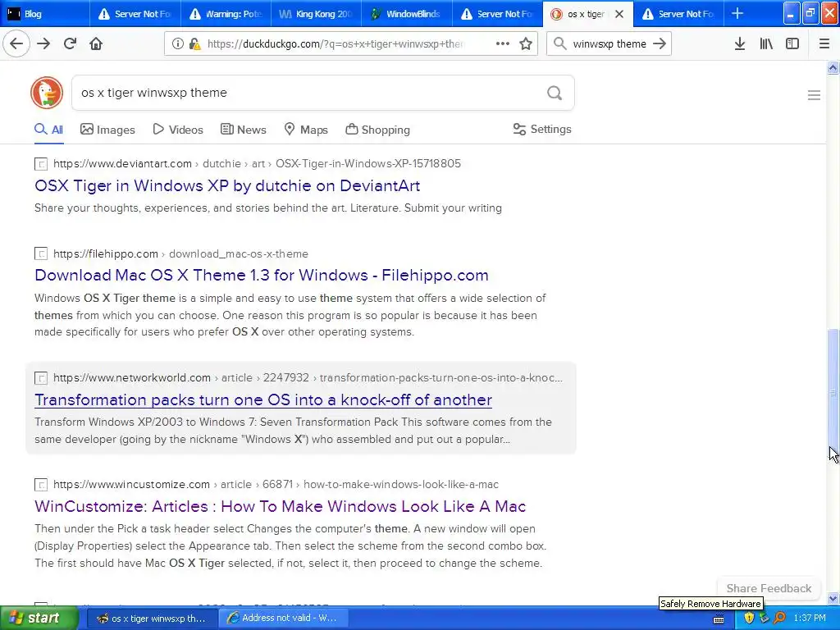Click the magnifier tray icon
The width and height of the screenshot is (840, 630).
click(779, 618)
